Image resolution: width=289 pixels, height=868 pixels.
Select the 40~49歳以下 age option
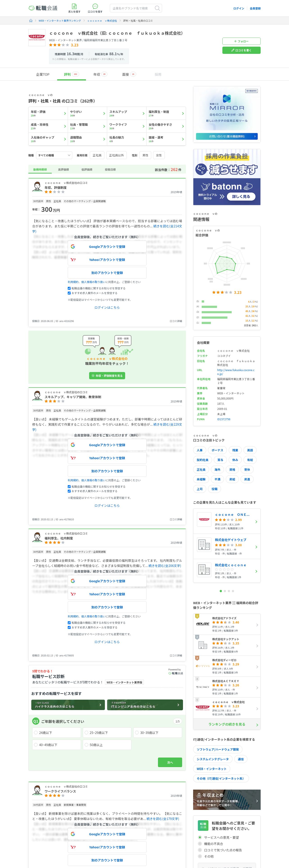click(x=56, y=745)
